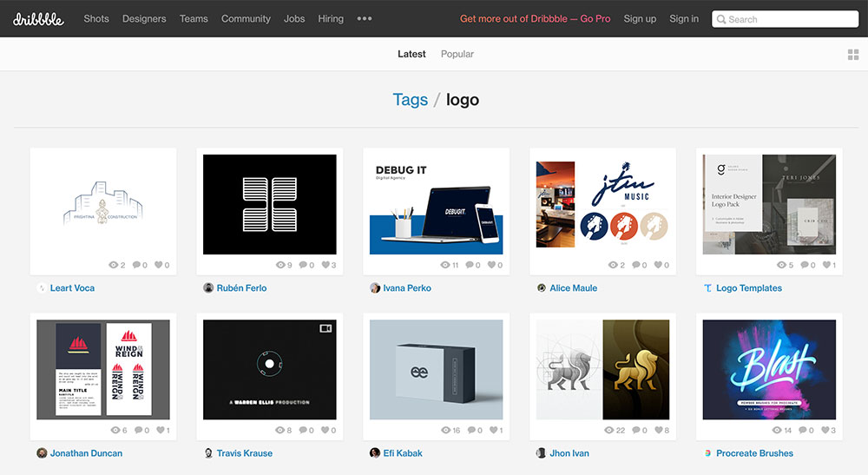Image resolution: width=868 pixels, height=475 pixels.
Task: Click the heart icon on Efi Kabak's shot
Action: [494, 430]
